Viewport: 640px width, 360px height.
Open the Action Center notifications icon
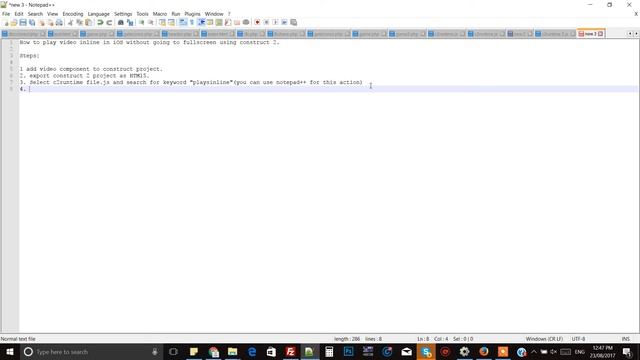[627, 351]
